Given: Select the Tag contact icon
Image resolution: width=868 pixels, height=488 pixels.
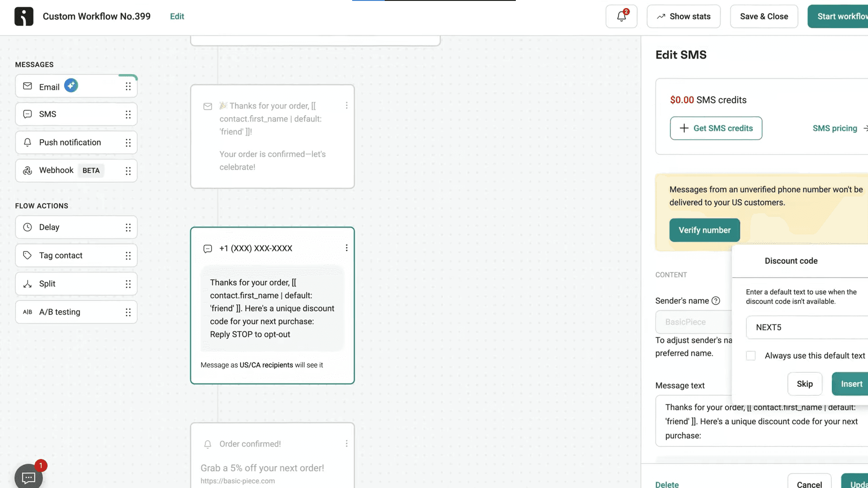Looking at the screenshot, I should (x=27, y=255).
